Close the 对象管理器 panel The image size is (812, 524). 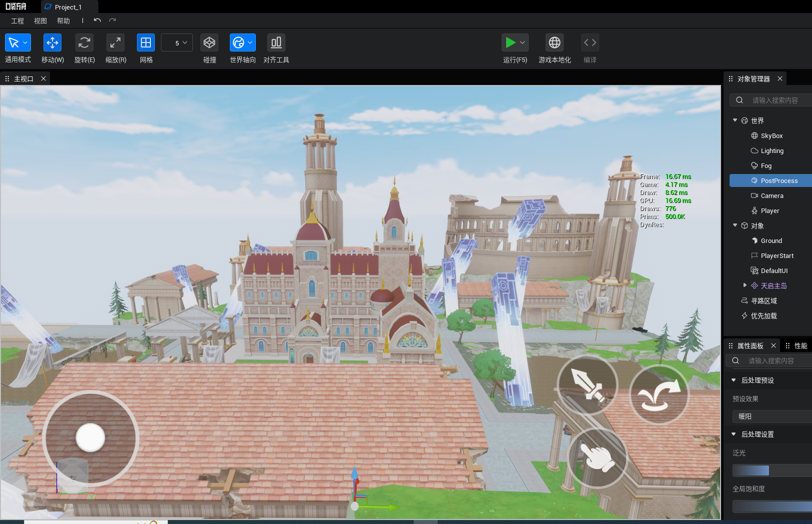click(780, 78)
